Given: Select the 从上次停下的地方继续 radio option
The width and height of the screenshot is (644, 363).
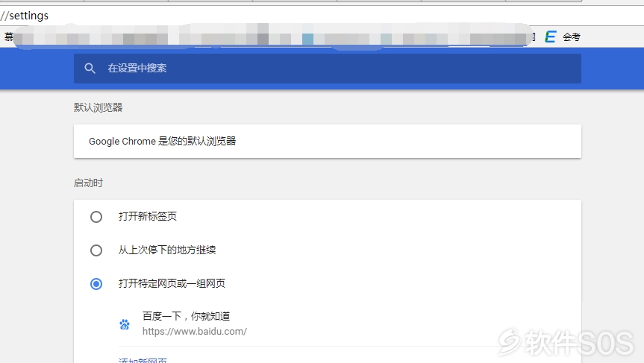Looking at the screenshot, I should 96,250.
